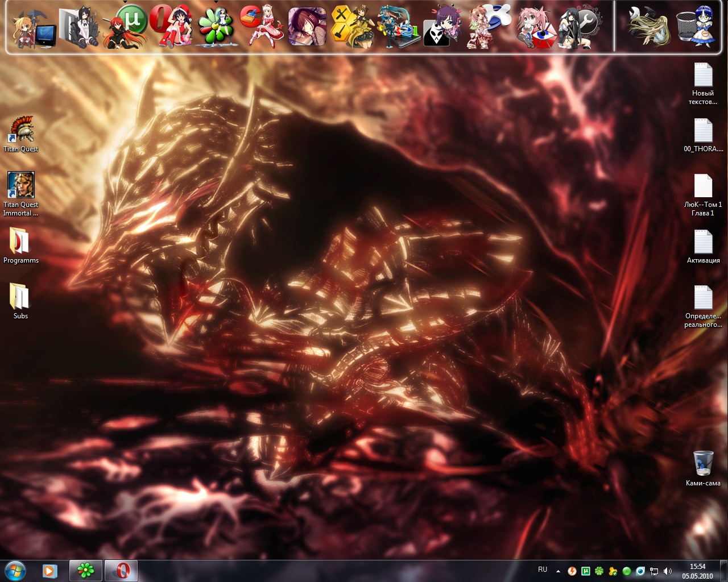Open the computer monitor dock icon
The height and width of the screenshot is (582, 728).
34,28
